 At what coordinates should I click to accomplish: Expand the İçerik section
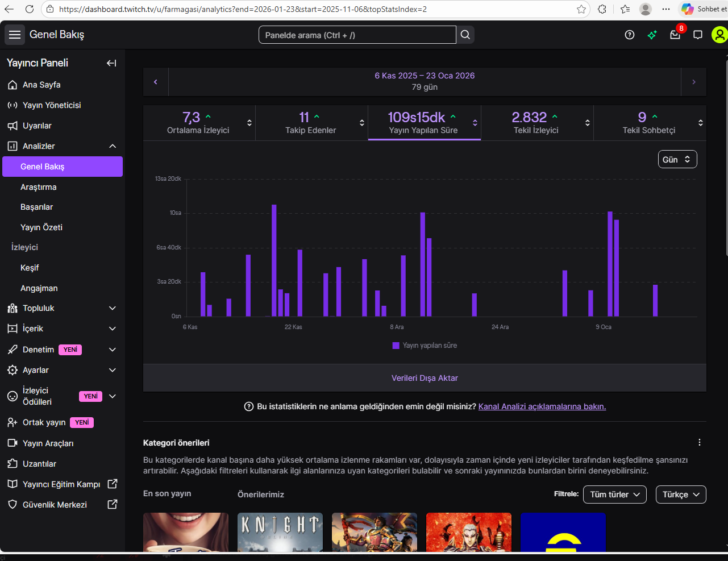coord(113,329)
